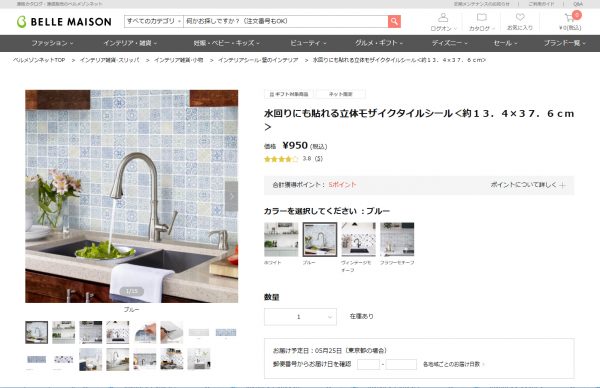This screenshot has width=600, height=388.
Task: Open インテリア・雑貨 navigation menu
Action: click(130, 43)
